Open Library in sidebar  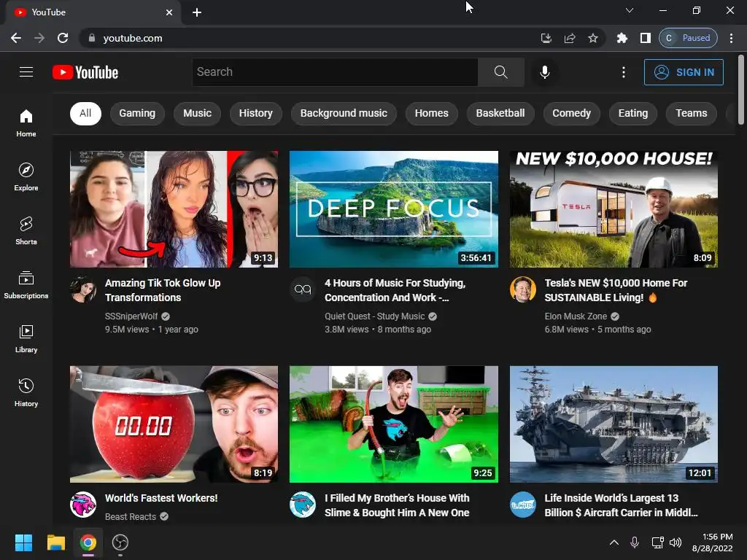(x=26, y=338)
